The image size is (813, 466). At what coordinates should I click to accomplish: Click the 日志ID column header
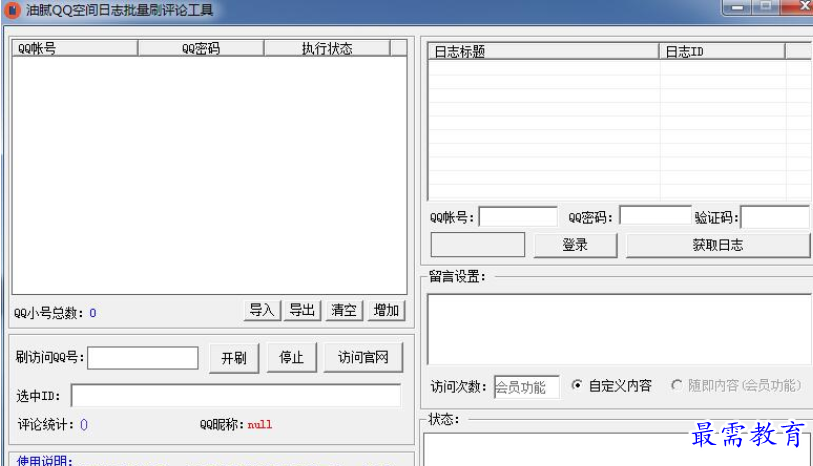tap(722, 51)
